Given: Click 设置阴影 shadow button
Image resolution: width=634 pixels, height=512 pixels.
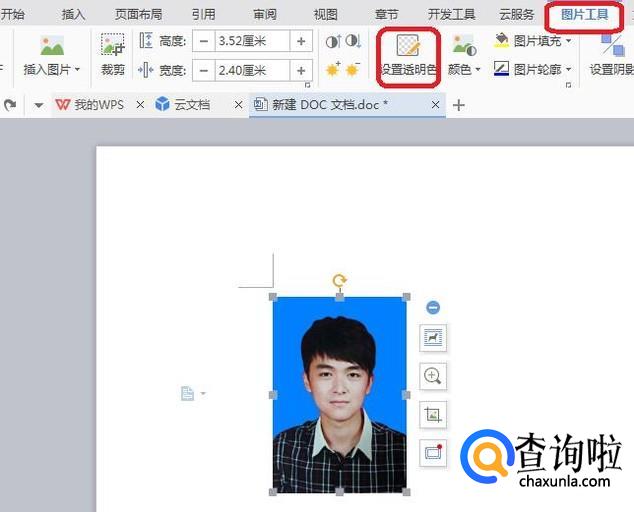Looking at the screenshot, I should click(612, 56).
